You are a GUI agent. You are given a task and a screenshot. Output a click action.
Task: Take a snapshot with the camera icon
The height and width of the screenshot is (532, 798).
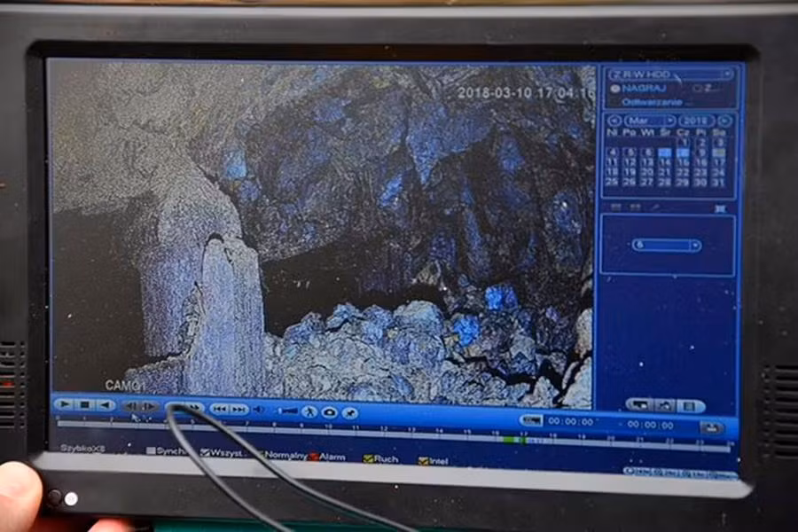[329, 412]
